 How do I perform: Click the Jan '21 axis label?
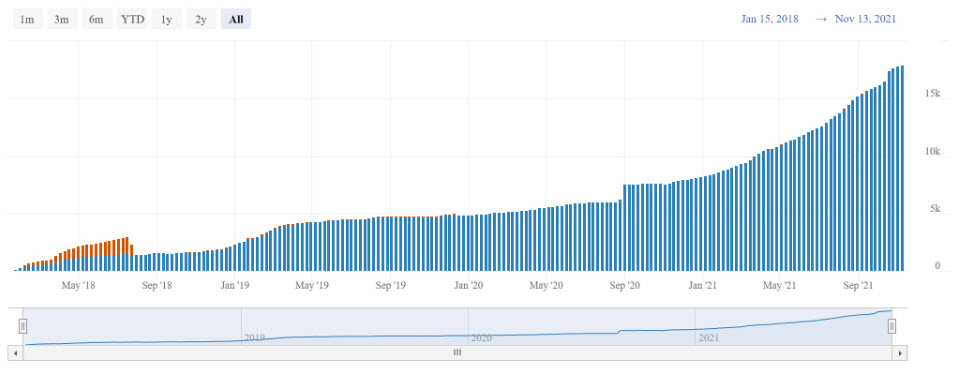tap(702, 285)
